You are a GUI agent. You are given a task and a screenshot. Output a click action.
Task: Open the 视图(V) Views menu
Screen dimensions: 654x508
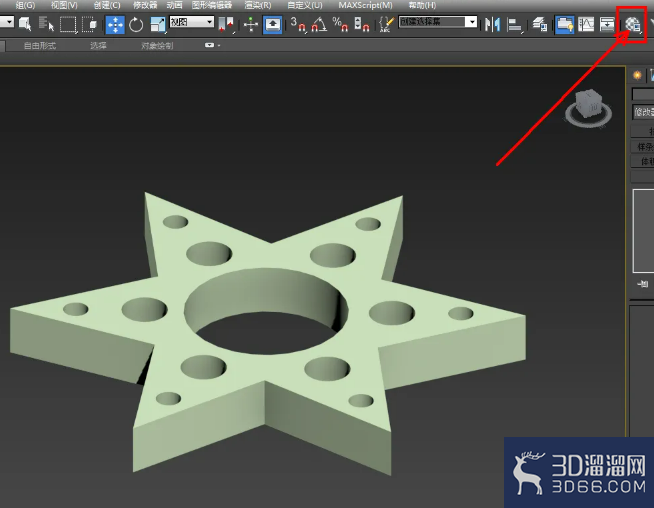tap(64, 5)
